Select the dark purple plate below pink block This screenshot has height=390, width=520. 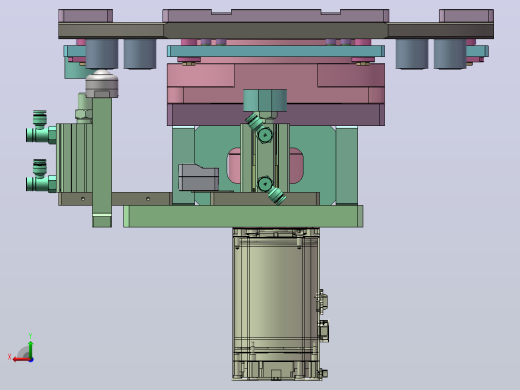coord(276,114)
